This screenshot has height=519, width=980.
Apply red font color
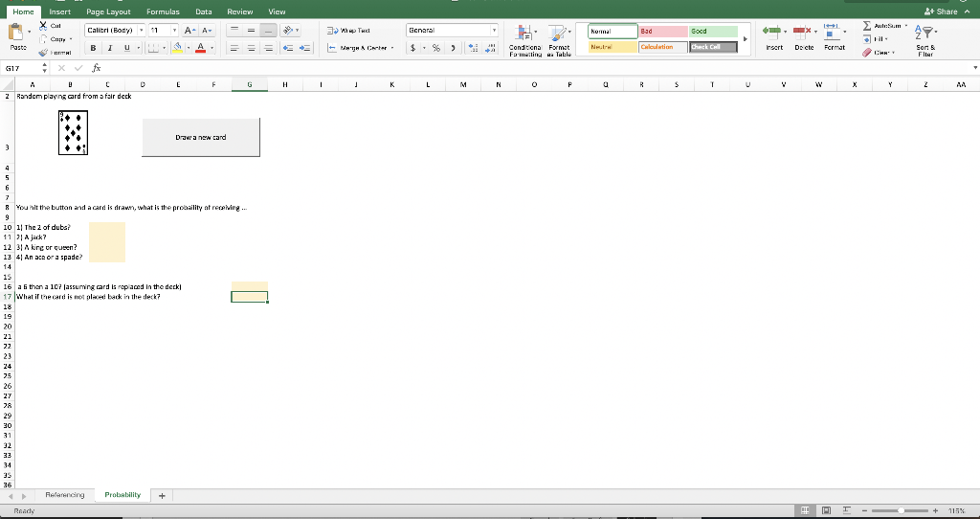(201, 48)
